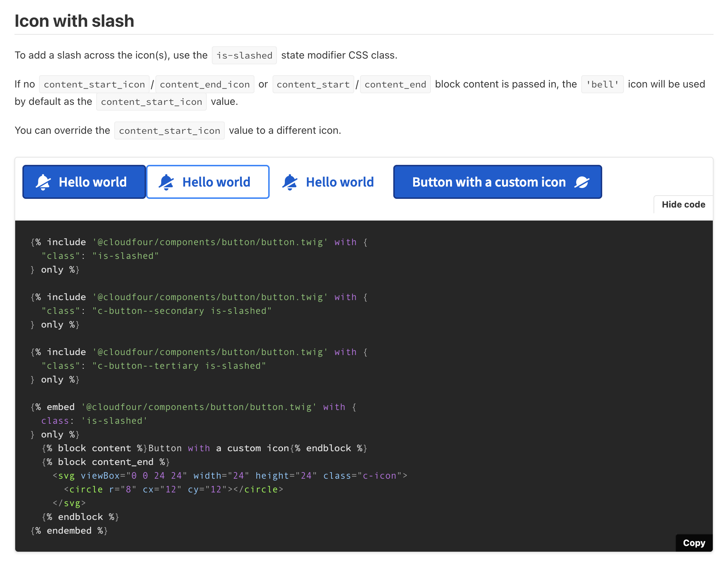Click the content_end_icon inline code
The image size is (728, 564).
pyautogui.click(x=205, y=84)
